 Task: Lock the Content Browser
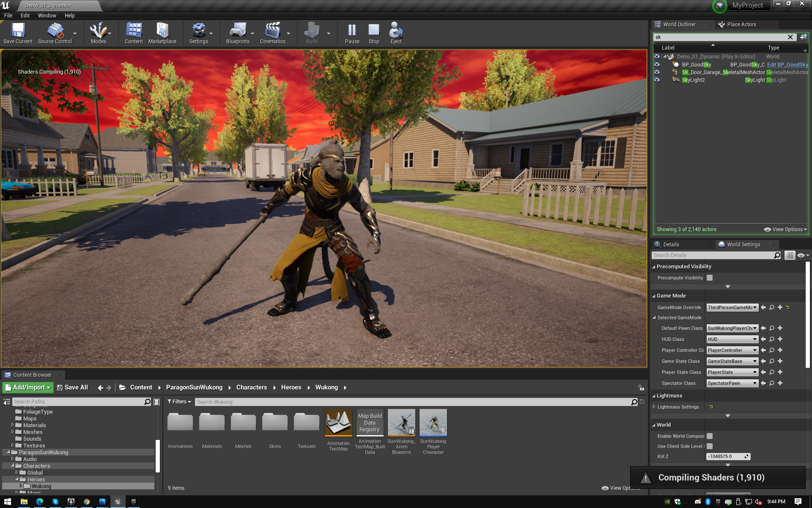pos(641,388)
